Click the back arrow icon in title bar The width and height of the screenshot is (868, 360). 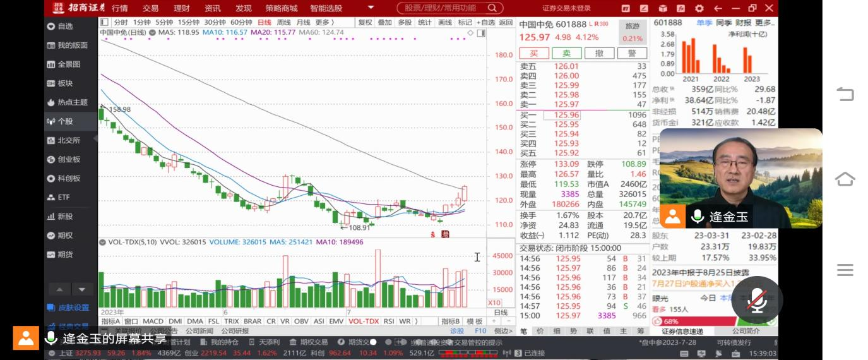point(718,8)
